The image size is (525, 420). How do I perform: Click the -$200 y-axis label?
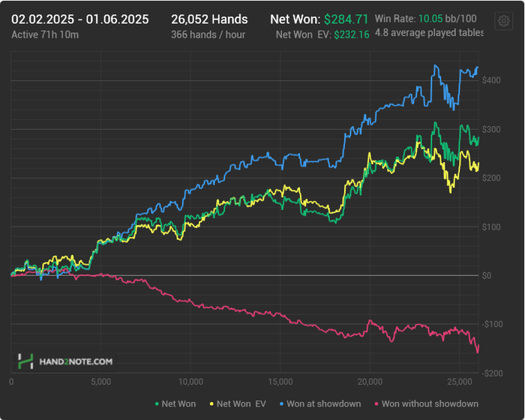492,373
